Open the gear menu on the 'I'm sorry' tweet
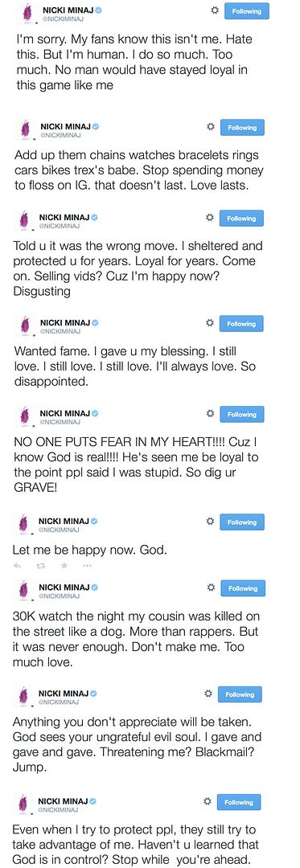The image size is (300, 868). click(x=216, y=10)
